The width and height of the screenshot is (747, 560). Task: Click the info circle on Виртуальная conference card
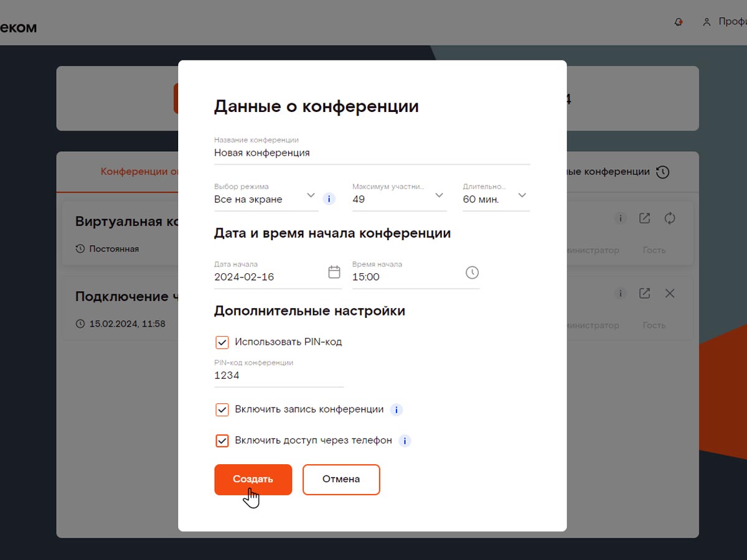click(620, 218)
